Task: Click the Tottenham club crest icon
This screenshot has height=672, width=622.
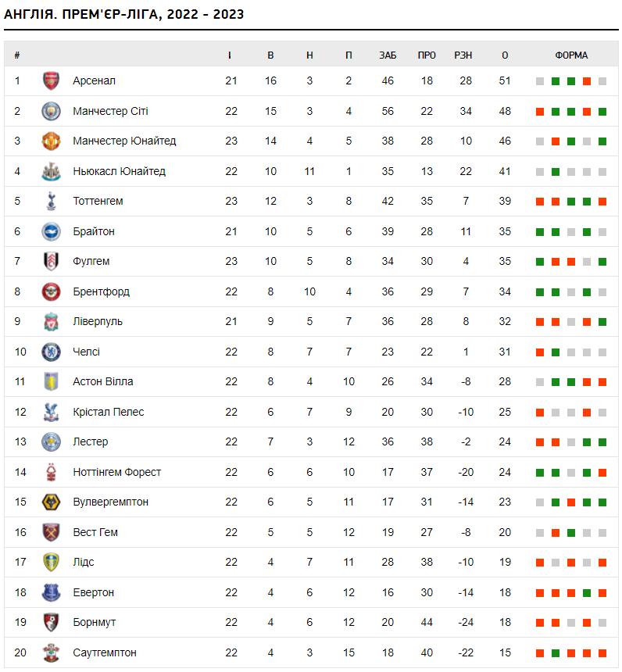Action: (x=51, y=201)
